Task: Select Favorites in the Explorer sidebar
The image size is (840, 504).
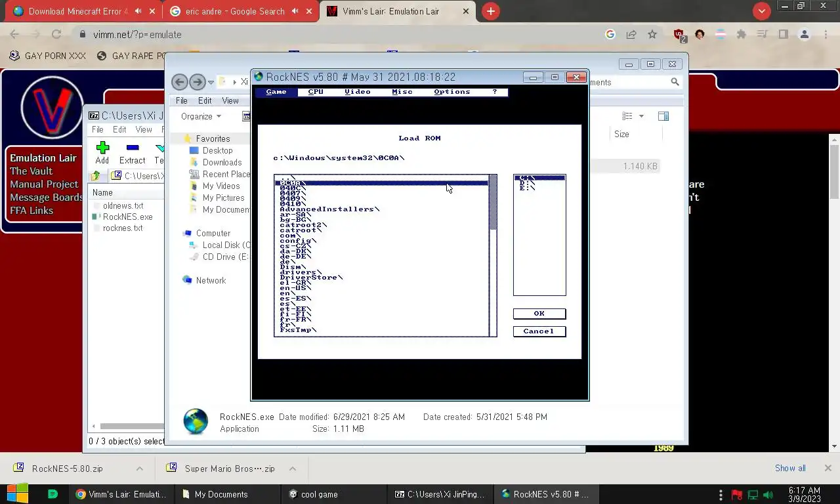Action: point(213,139)
